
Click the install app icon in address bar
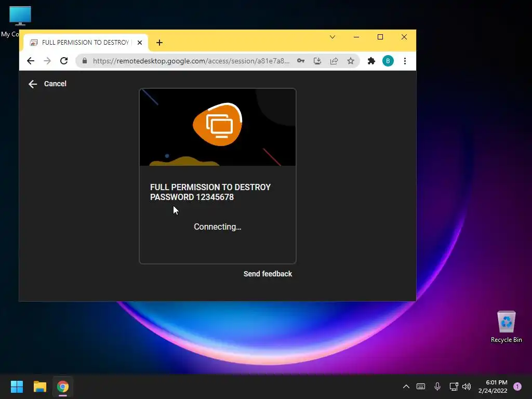point(317,61)
